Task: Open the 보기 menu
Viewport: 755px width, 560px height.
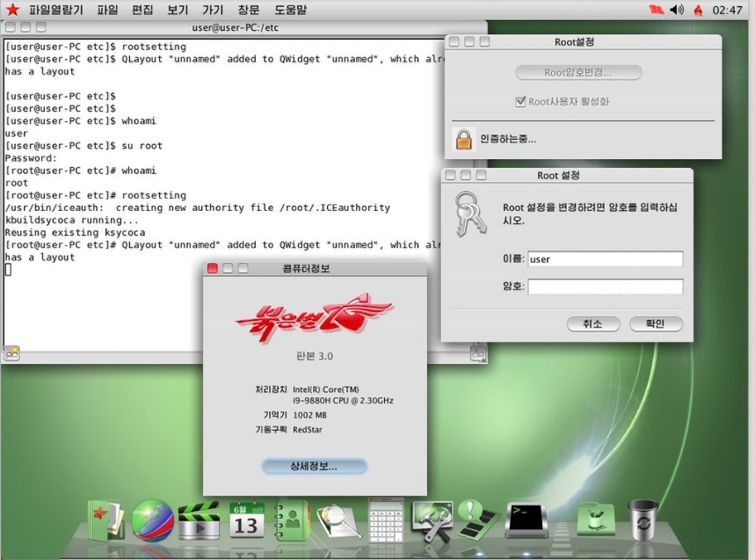Action: tap(178, 10)
